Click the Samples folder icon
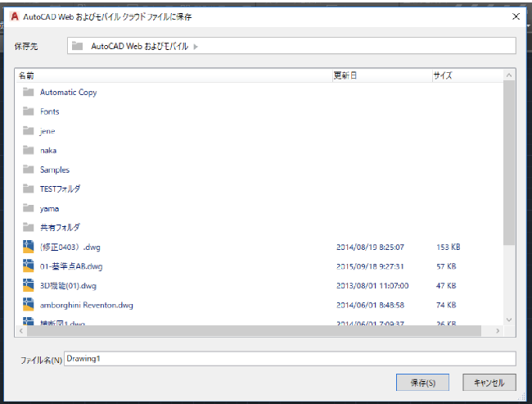The image size is (532, 404). 28,169
